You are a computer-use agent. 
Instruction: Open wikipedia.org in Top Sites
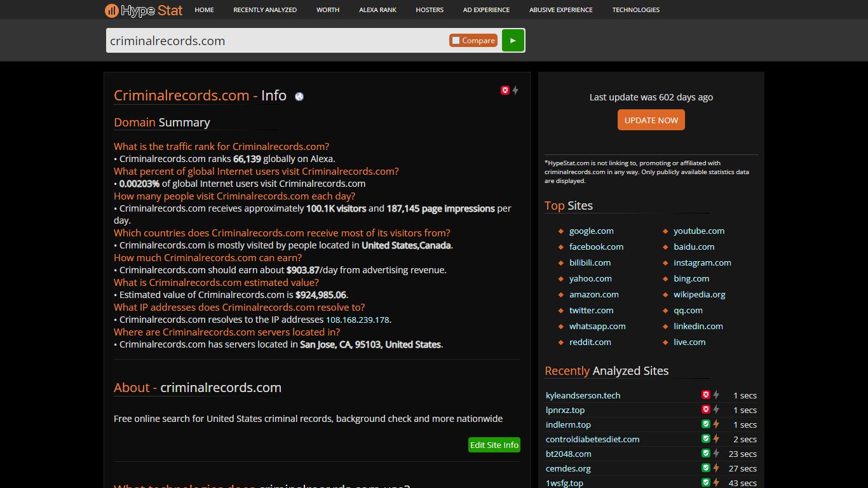click(700, 294)
